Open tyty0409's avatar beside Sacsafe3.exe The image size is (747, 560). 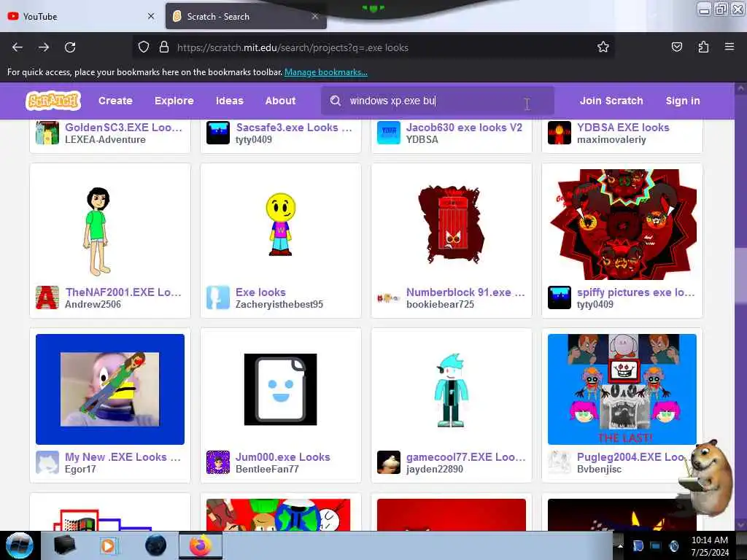click(217, 133)
